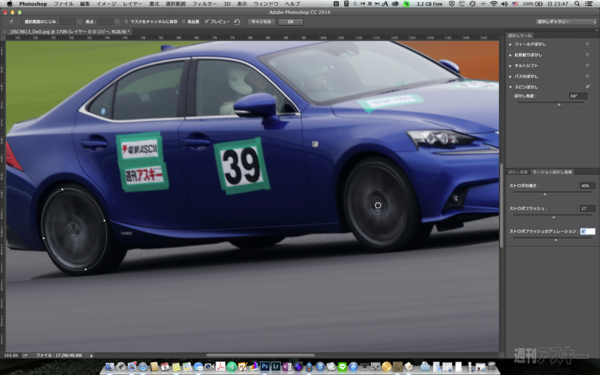Uncheck the preview checkbox
The width and height of the screenshot is (600, 375).
tap(207, 22)
